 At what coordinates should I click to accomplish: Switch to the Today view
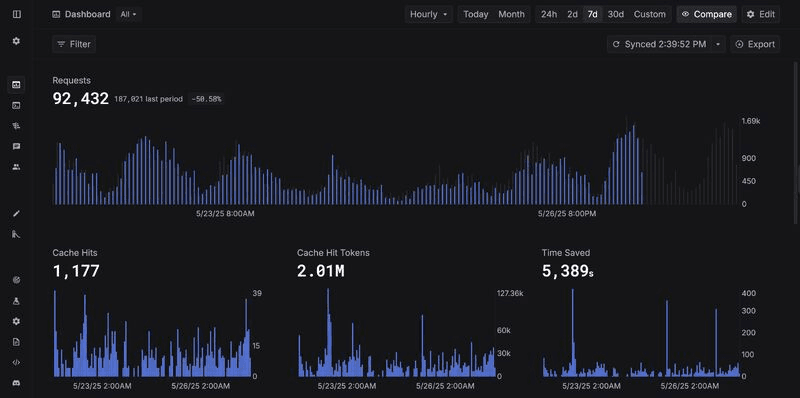(476, 14)
